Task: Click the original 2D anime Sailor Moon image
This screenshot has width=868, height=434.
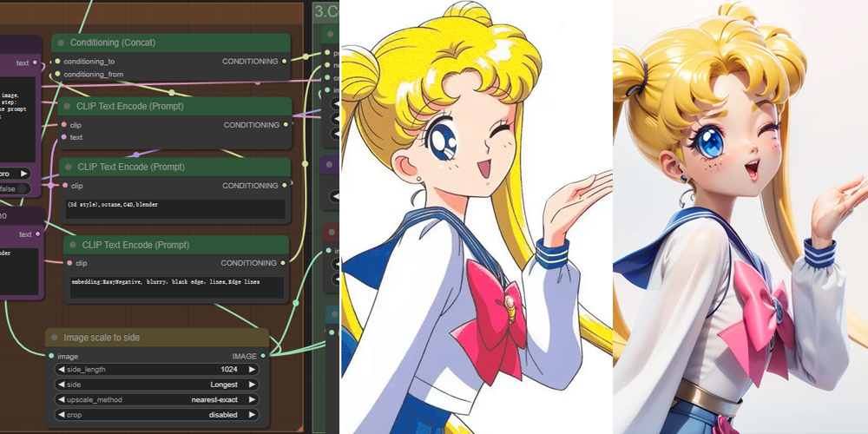Action: (x=476, y=217)
